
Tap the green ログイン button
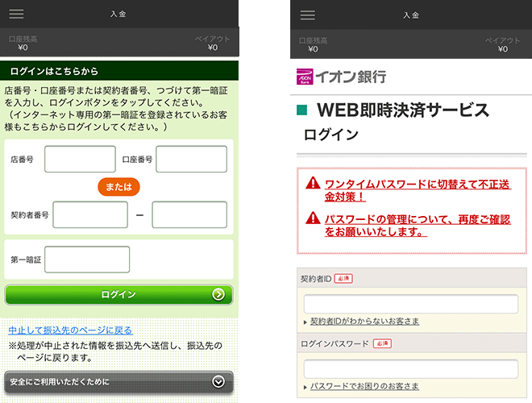[118, 294]
